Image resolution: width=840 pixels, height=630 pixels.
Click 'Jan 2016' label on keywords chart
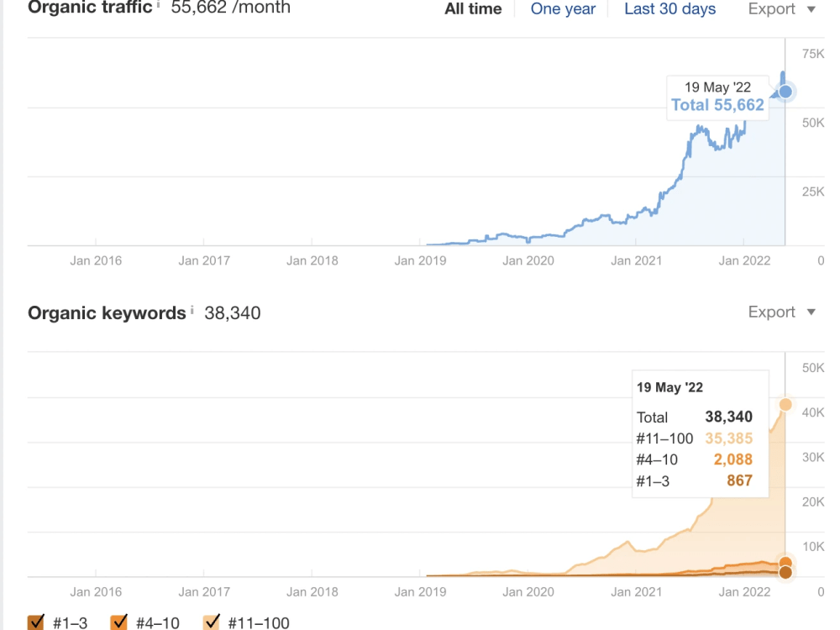[96, 592]
